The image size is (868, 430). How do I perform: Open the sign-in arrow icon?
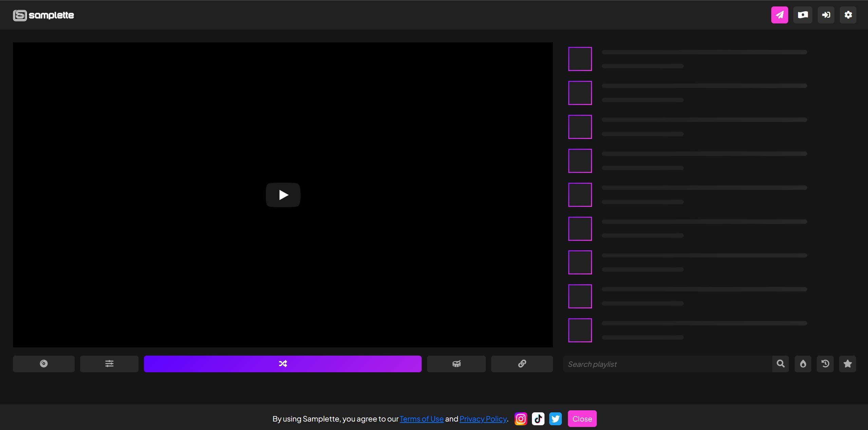[826, 15]
